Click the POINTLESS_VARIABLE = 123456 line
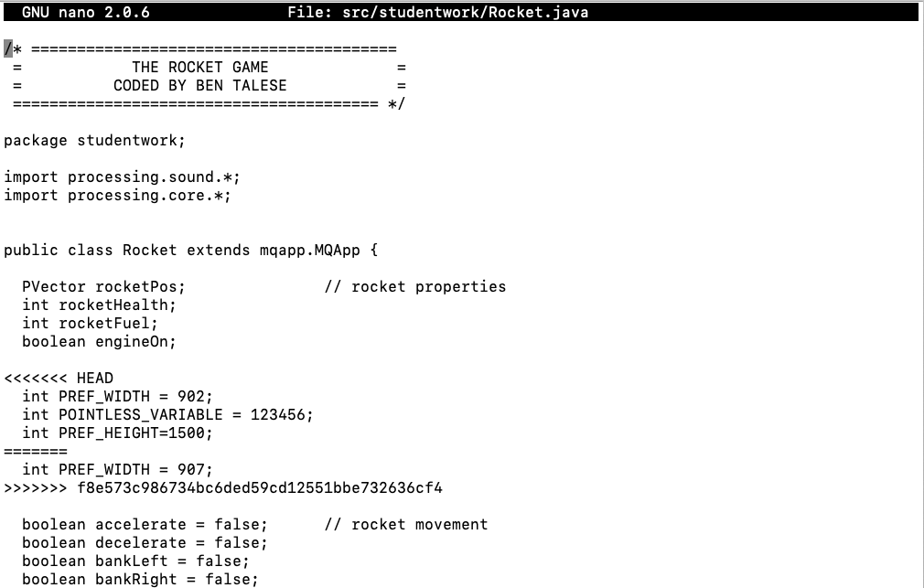924x588 pixels. point(167,414)
